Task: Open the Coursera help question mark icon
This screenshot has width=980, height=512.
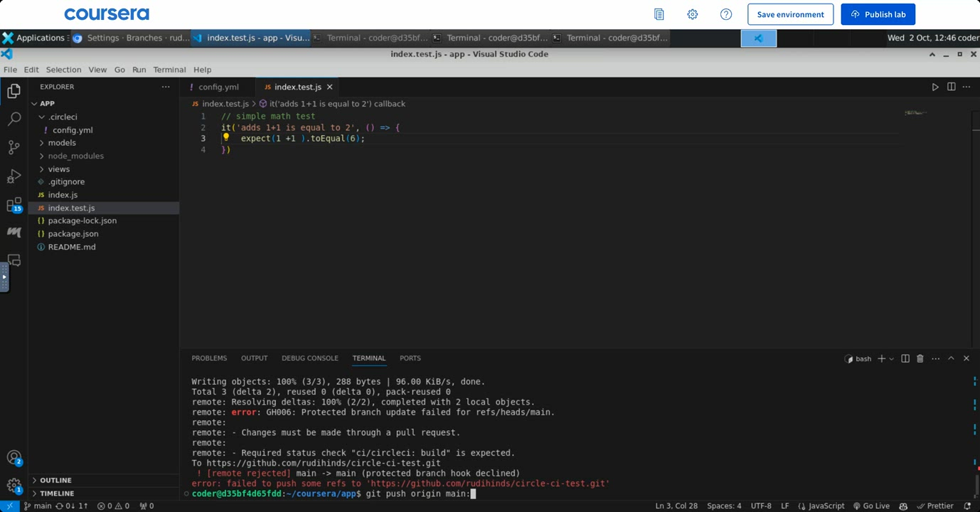Action: 726,14
